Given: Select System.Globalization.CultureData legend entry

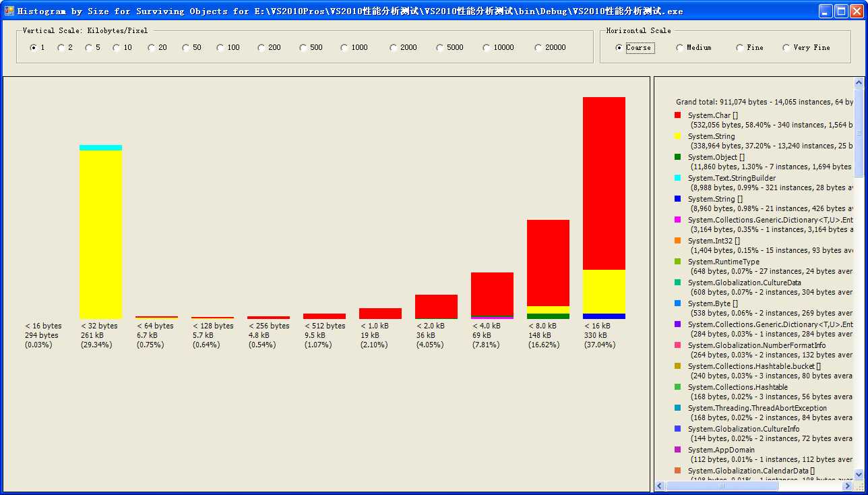Looking at the screenshot, I should (745, 283).
